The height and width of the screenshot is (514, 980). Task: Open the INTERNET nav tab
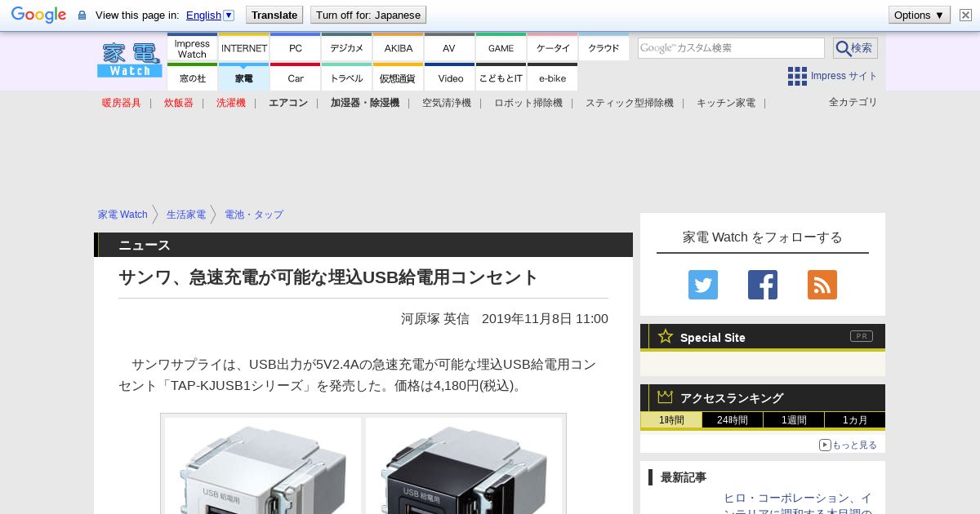pyautogui.click(x=244, y=48)
